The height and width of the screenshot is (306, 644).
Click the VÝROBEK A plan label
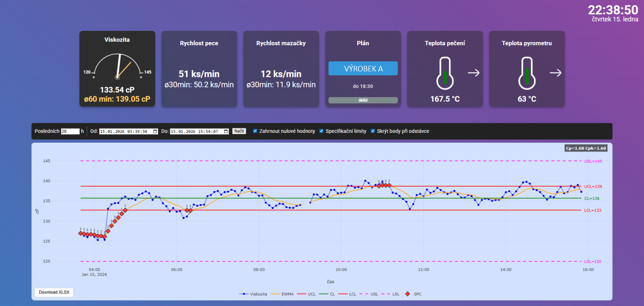363,69
